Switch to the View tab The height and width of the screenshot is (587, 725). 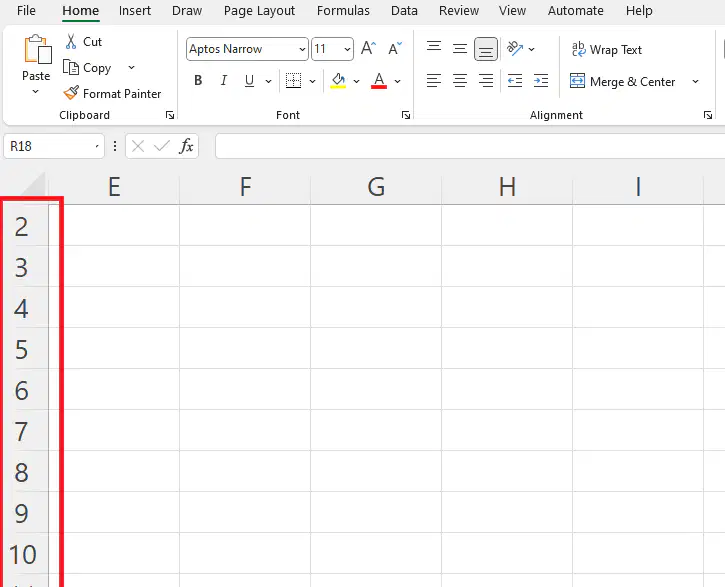coord(512,11)
